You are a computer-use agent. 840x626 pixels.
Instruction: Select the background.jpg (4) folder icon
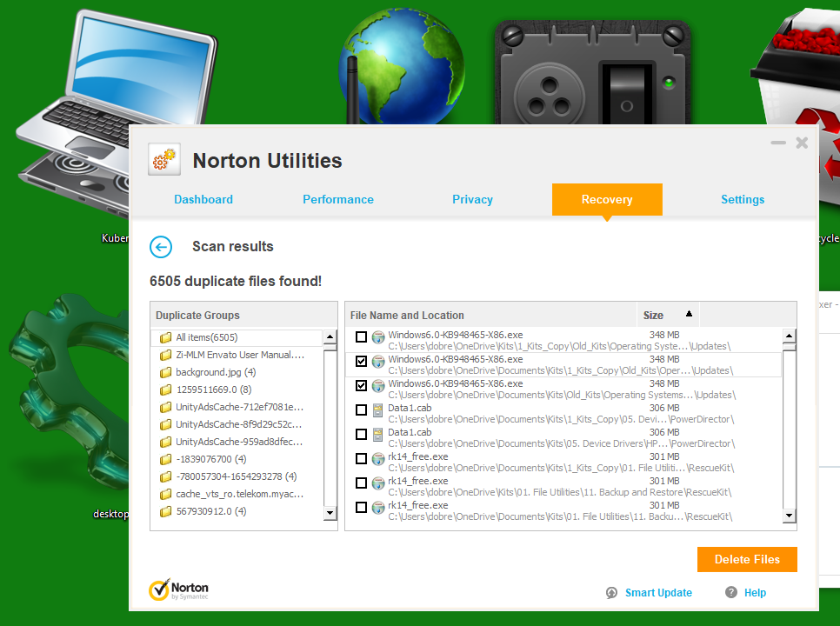pos(165,372)
